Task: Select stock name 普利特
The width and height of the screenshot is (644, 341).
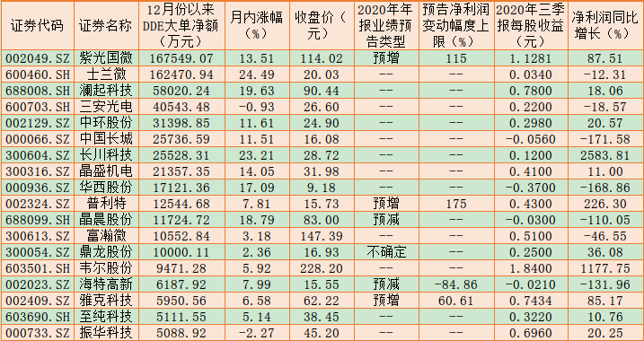Action: pyautogui.click(x=106, y=204)
